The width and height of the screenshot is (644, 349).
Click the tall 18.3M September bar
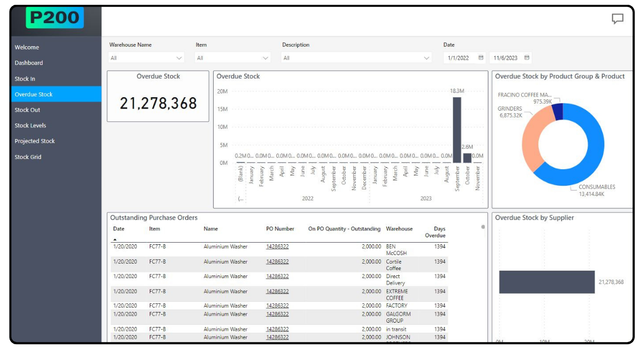pyautogui.click(x=456, y=129)
